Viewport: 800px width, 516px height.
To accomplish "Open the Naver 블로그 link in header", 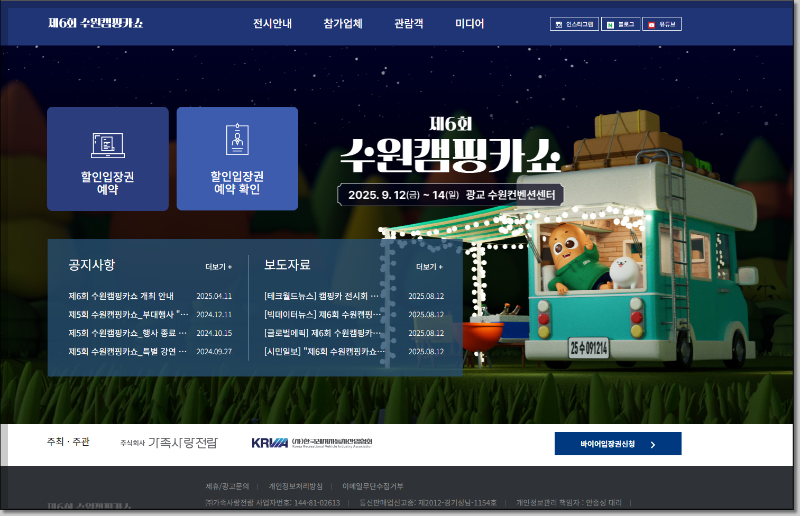I will [620, 24].
